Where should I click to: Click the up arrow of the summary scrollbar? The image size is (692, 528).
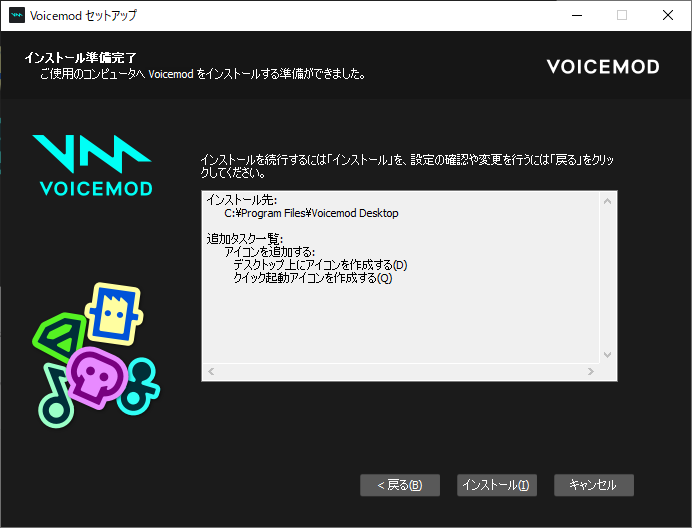[607, 201]
